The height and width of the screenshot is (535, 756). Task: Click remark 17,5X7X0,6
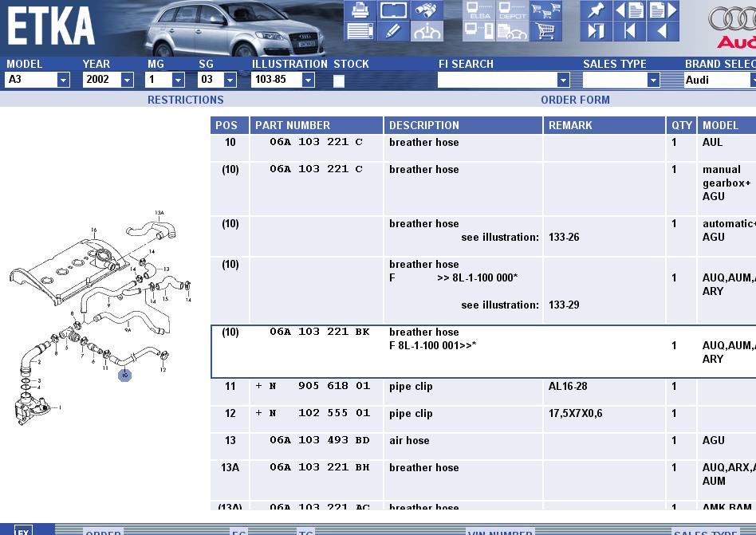[575, 413]
